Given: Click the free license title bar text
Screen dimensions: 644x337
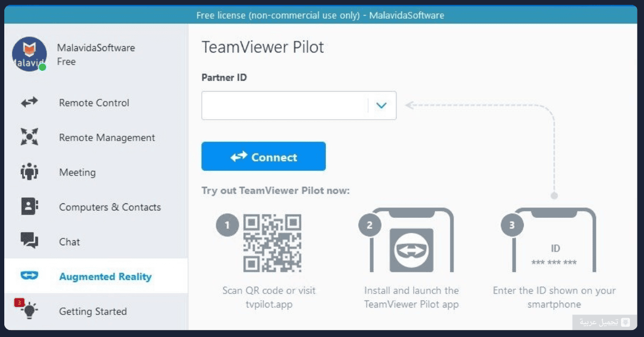Looking at the screenshot, I should point(320,15).
